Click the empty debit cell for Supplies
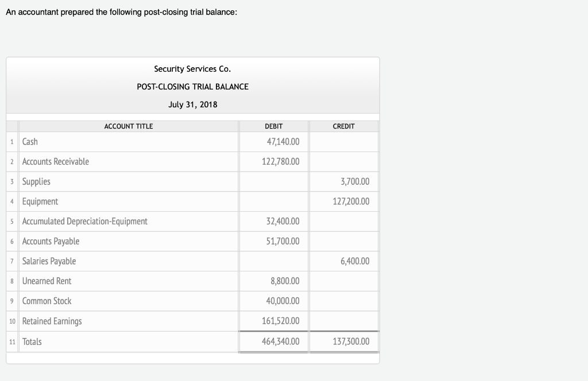The width and height of the screenshot is (588, 381). click(274, 182)
